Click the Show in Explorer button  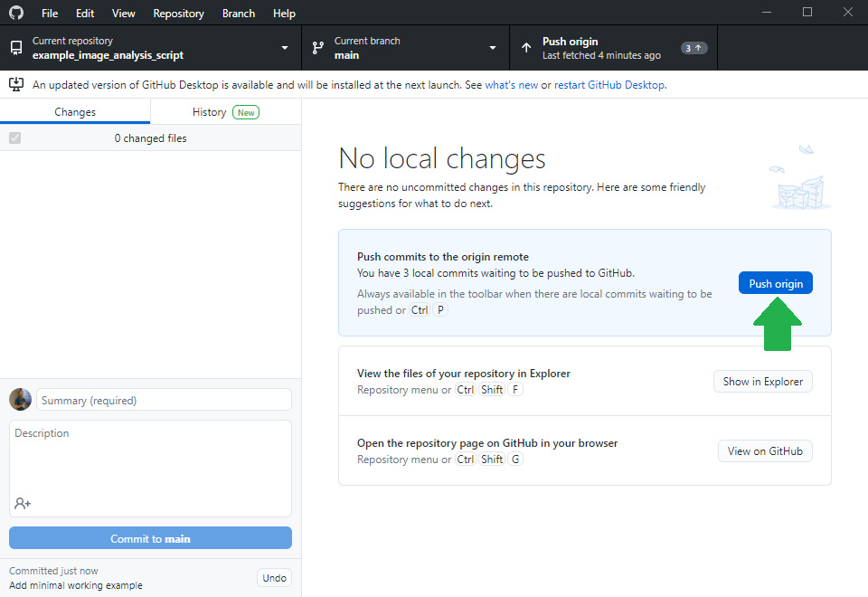click(x=762, y=382)
